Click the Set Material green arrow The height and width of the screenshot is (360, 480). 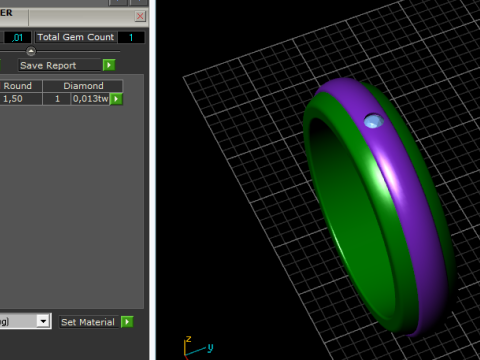[x=127, y=322]
